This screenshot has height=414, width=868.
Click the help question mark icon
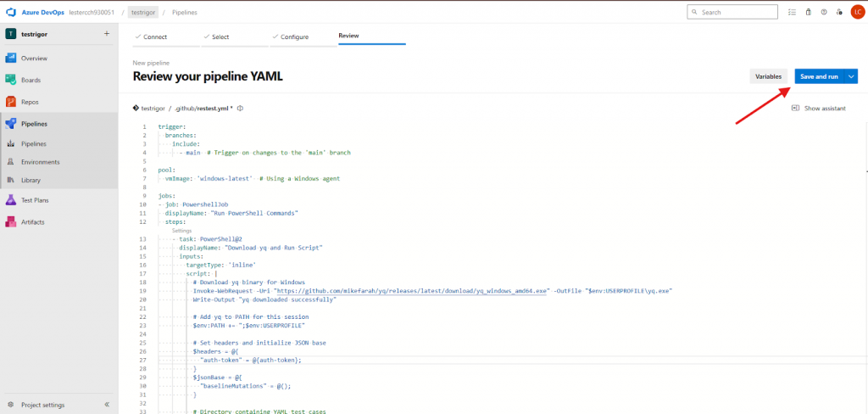pyautogui.click(x=824, y=12)
